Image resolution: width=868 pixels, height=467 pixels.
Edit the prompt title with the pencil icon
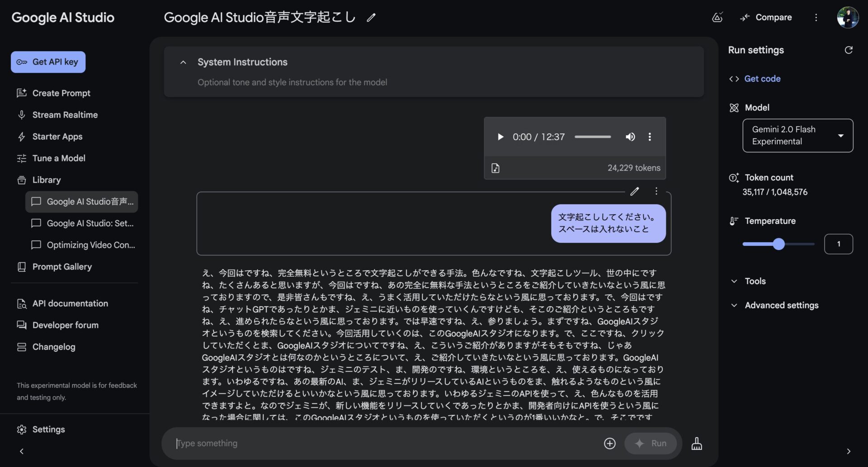[371, 17]
